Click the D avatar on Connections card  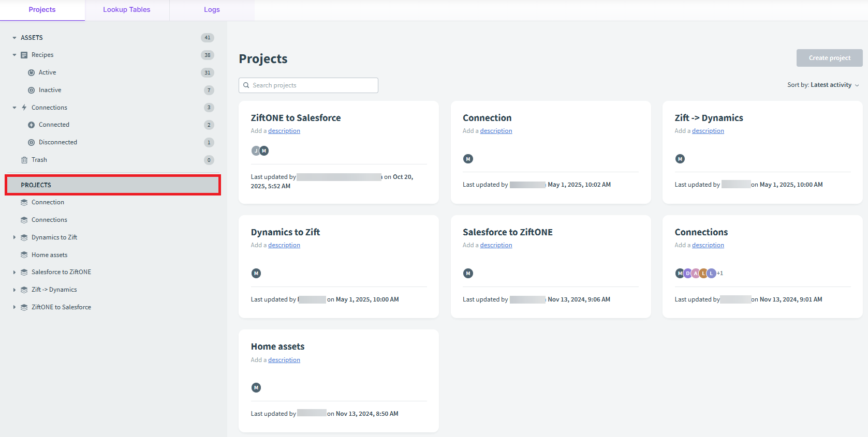pos(688,273)
